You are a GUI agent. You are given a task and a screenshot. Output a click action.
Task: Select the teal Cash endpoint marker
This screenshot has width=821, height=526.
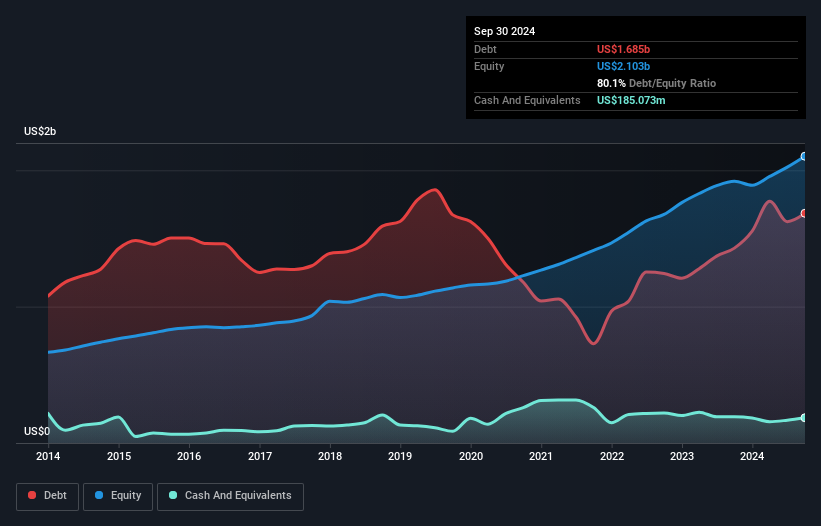coord(804,418)
